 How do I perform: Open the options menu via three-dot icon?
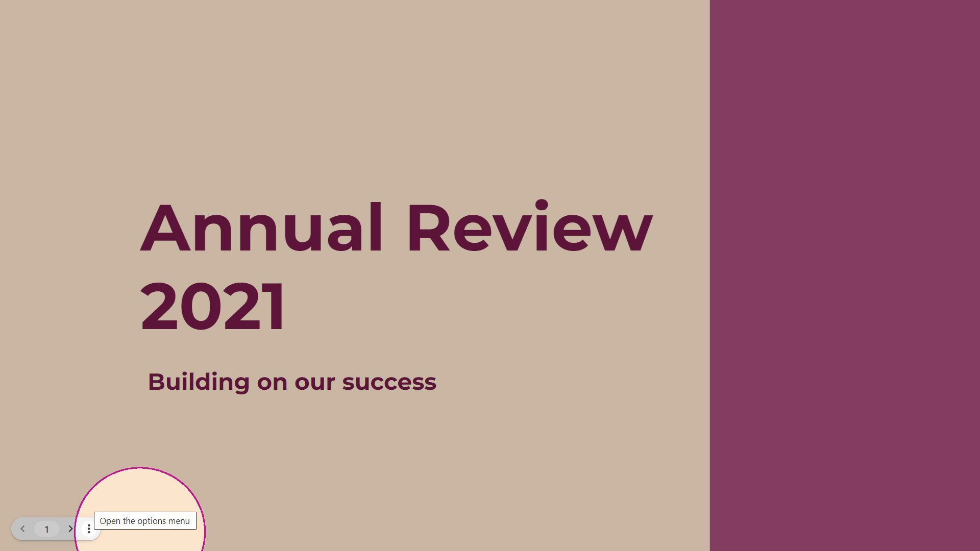[x=89, y=529]
